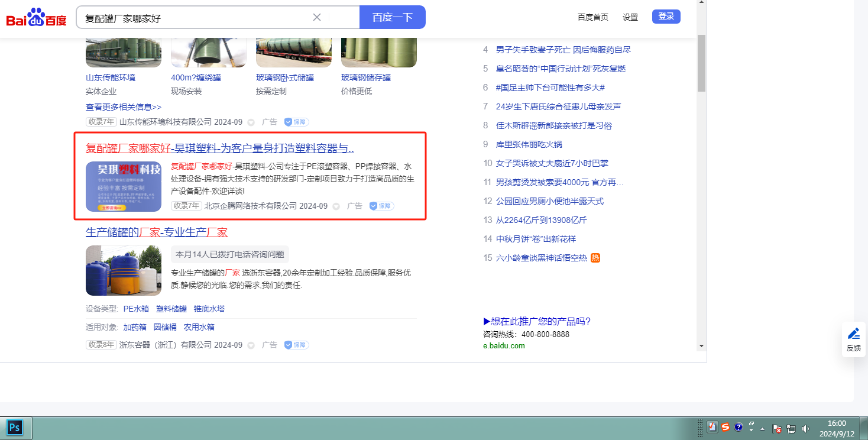Clear the search box with the X
The height and width of the screenshot is (440, 868).
[x=317, y=17]
